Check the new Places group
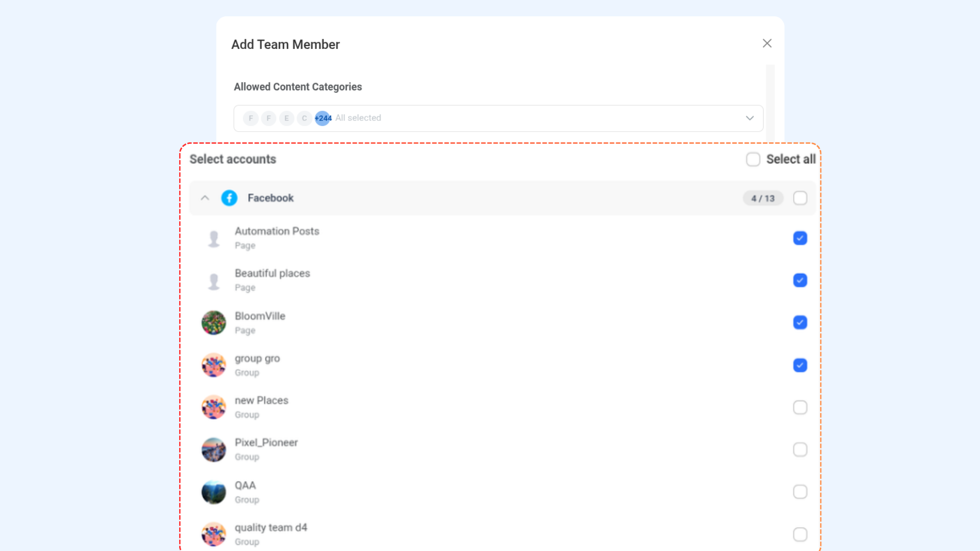Viewport: 980px width, 551px height. 800,407
